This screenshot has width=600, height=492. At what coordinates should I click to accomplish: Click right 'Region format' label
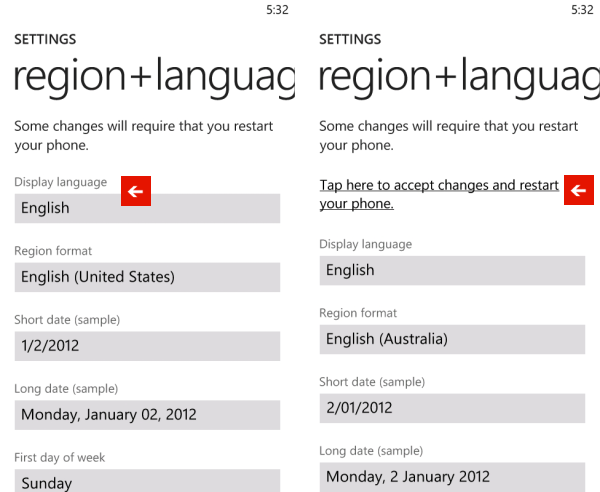(x=358, y=313)
